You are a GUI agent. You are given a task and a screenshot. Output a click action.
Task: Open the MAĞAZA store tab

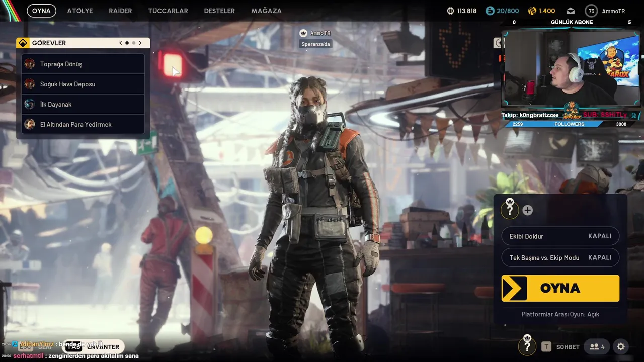point(266,11)
